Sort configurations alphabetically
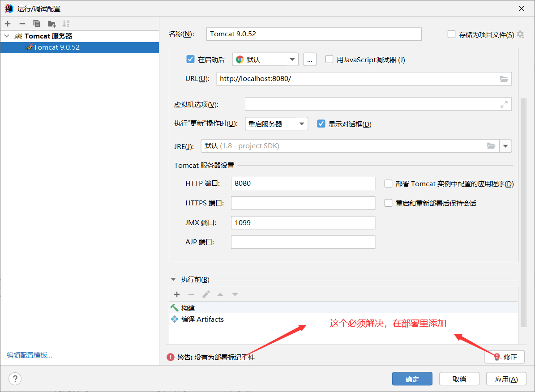This screenshot has height=392, width=535. coord(66,24)
